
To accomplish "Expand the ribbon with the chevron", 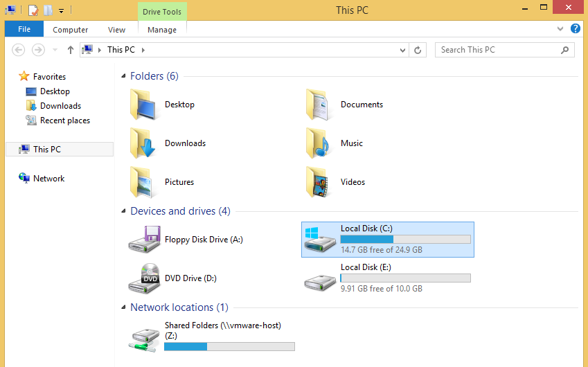I will [x=560, y=29].
